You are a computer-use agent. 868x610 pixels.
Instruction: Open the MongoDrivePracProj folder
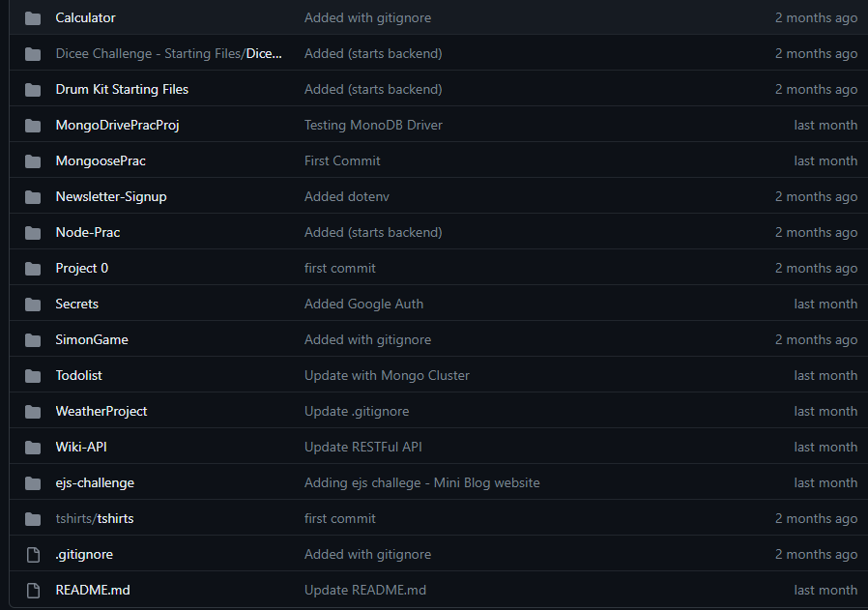(x=117, y=125)
